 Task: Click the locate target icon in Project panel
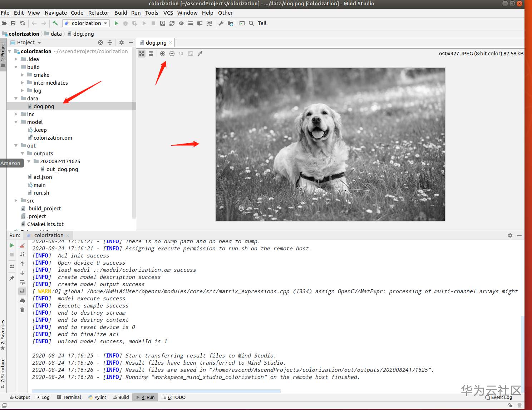click(x=100, y=42)
